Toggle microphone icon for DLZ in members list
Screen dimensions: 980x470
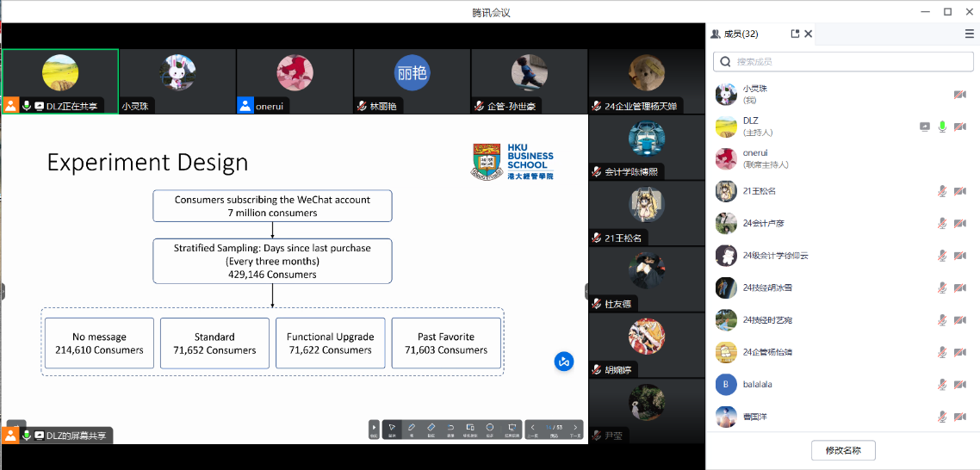click(942, 127)
